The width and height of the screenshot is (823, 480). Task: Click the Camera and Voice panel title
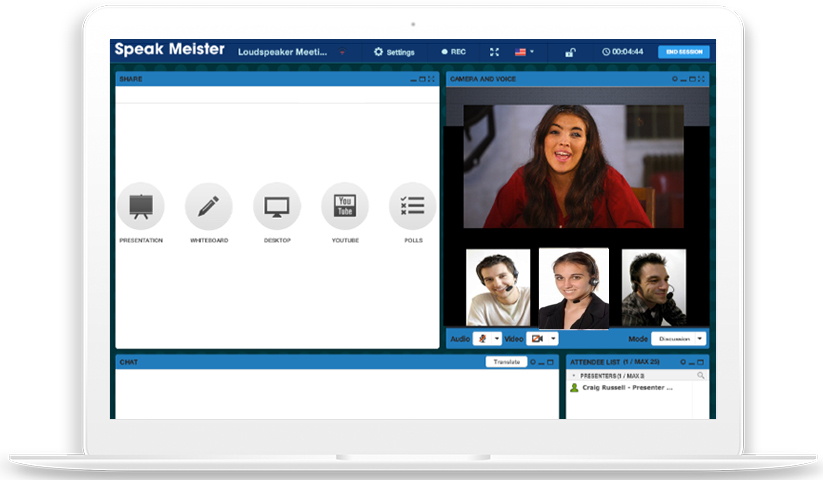(x=483, y=79)
